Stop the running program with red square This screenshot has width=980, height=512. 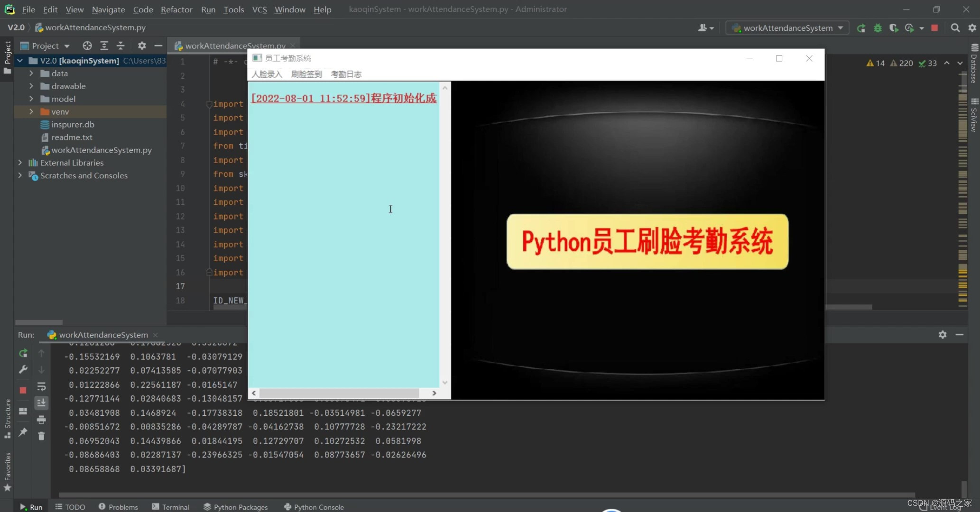[934, 28]
